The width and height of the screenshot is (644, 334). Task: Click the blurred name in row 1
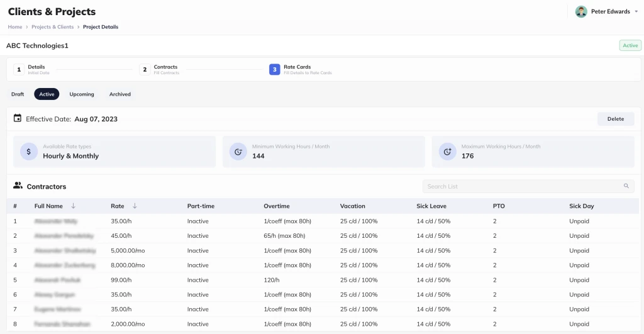[x=56, y=221]
